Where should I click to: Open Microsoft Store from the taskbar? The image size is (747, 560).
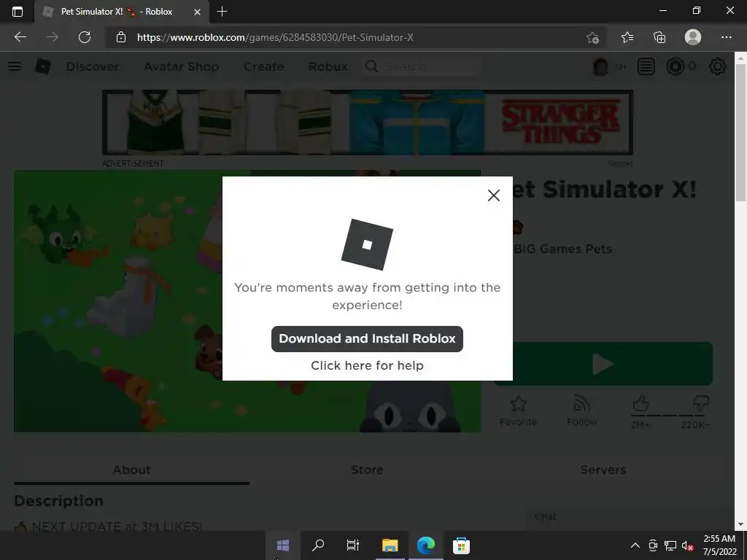(x=461, y=545)
